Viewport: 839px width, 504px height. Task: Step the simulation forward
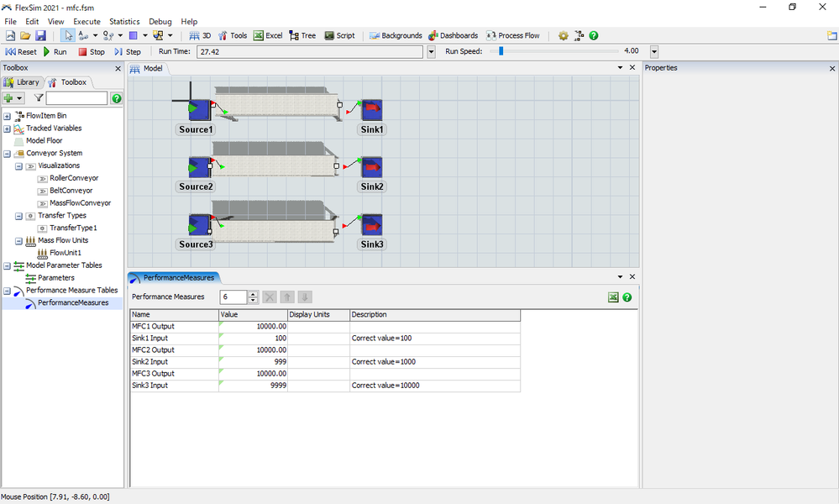point(128,52)
